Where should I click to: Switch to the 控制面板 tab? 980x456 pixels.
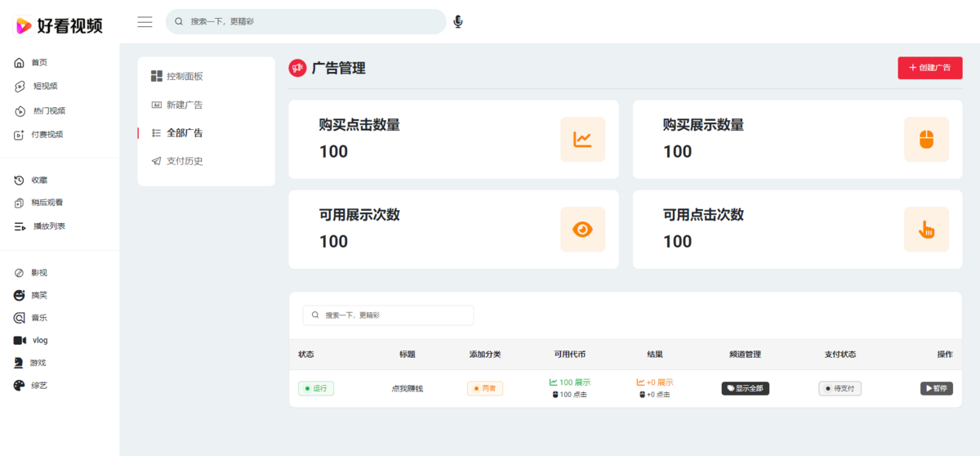click(x=184, y=76)
